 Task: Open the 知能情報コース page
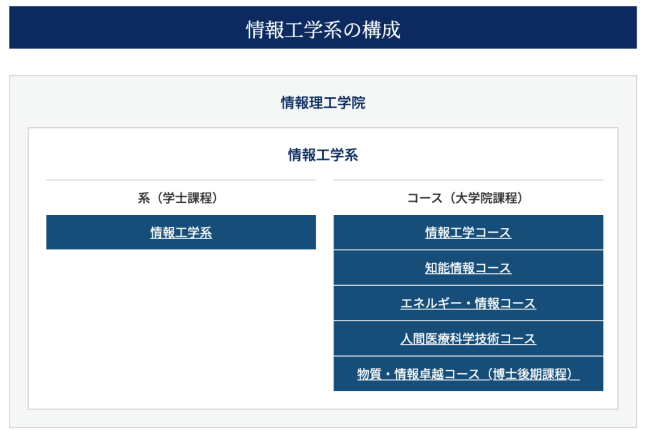click(468, 268)
